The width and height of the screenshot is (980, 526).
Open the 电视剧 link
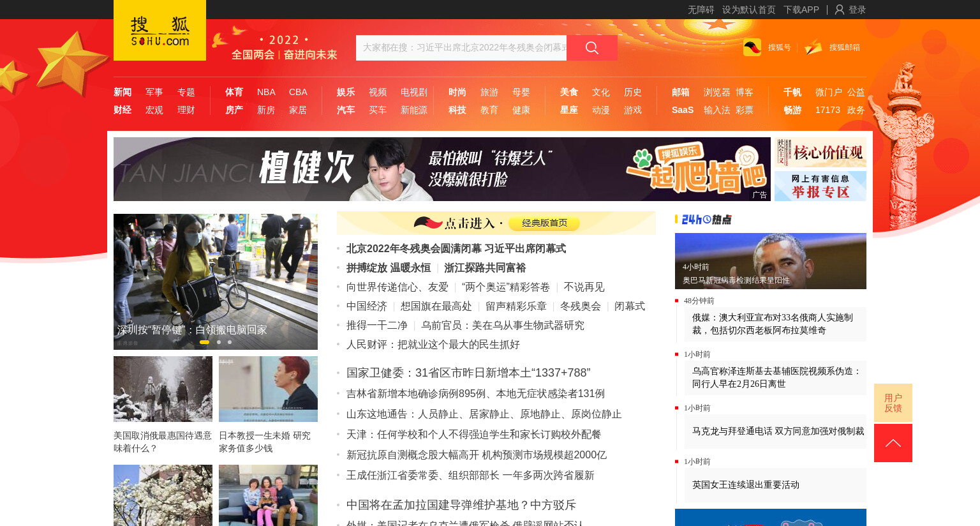point(414,92)
